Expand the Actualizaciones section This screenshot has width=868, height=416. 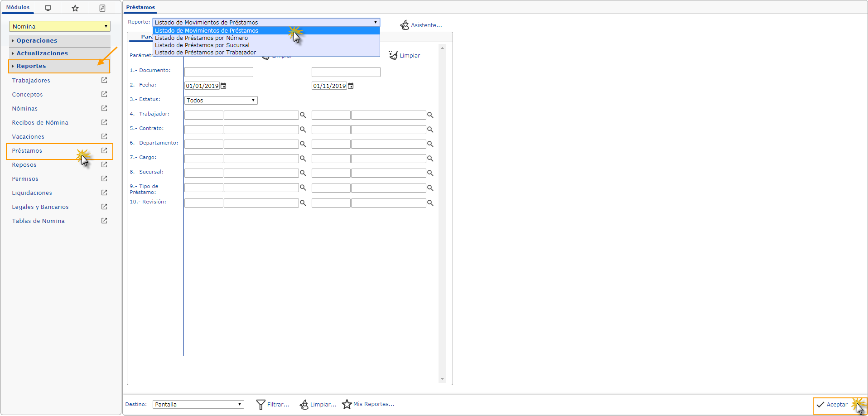42,53
